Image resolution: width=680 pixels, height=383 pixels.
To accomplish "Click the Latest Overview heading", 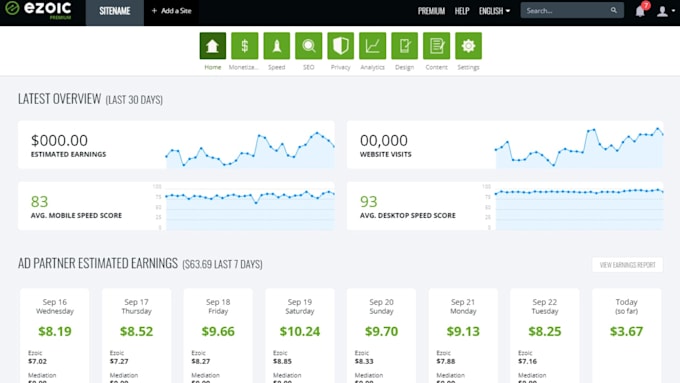I will (59, 99).
